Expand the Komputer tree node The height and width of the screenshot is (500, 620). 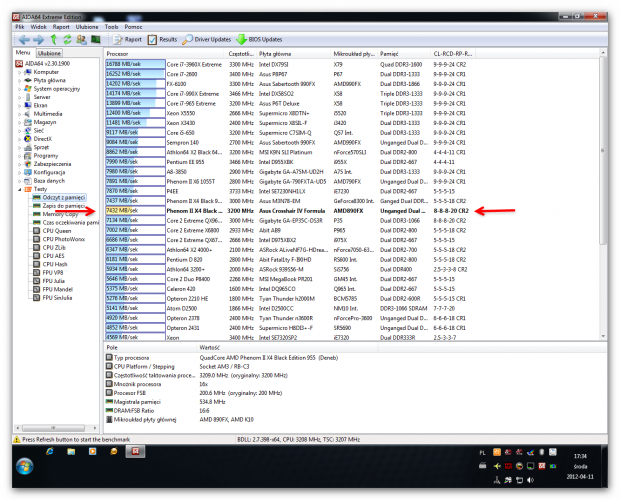[x=22, y=72]
